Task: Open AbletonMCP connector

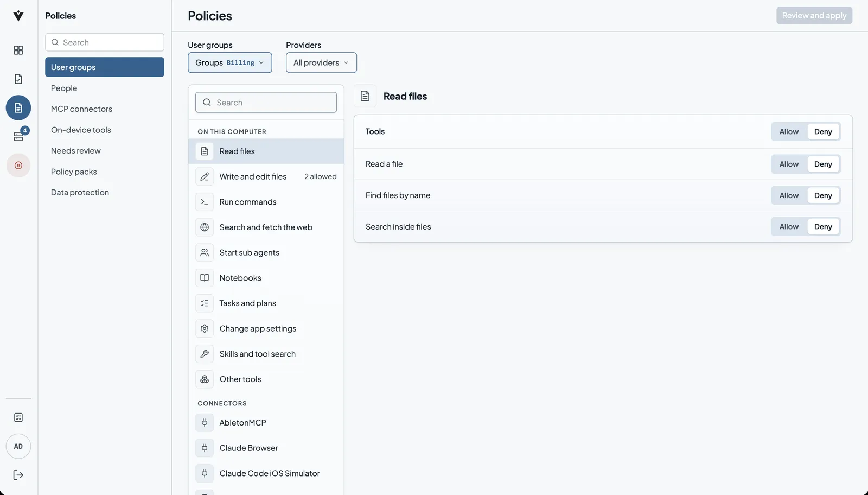Action: pyautogui.click(x=266, y=423)
